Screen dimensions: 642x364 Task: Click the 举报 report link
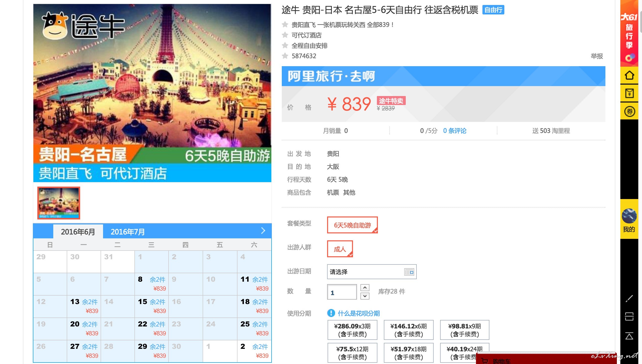597,56
